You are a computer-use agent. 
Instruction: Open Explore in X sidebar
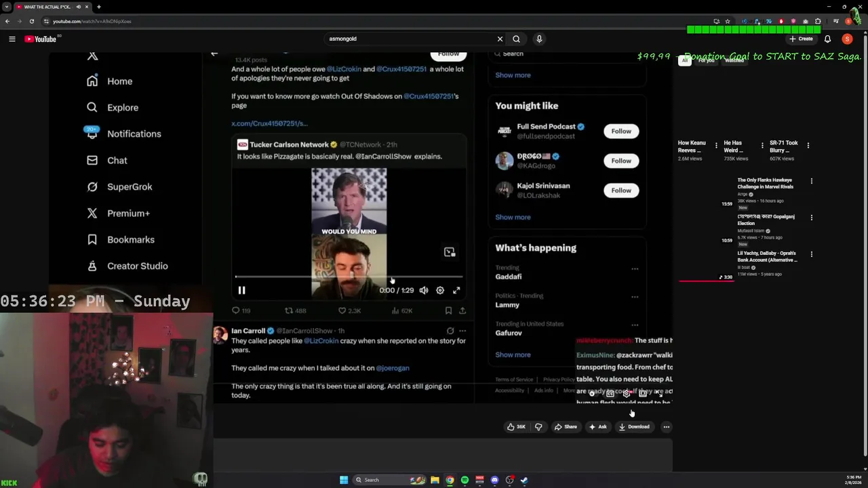(x=113, y=108)
